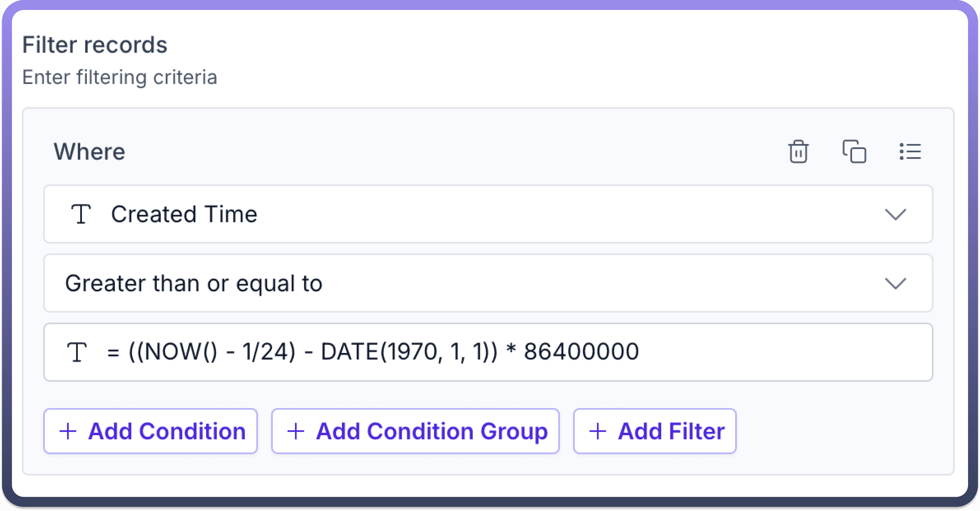Expand the Created Time chevron
Viewport: 980px width, 511px height.
[895, 214]
